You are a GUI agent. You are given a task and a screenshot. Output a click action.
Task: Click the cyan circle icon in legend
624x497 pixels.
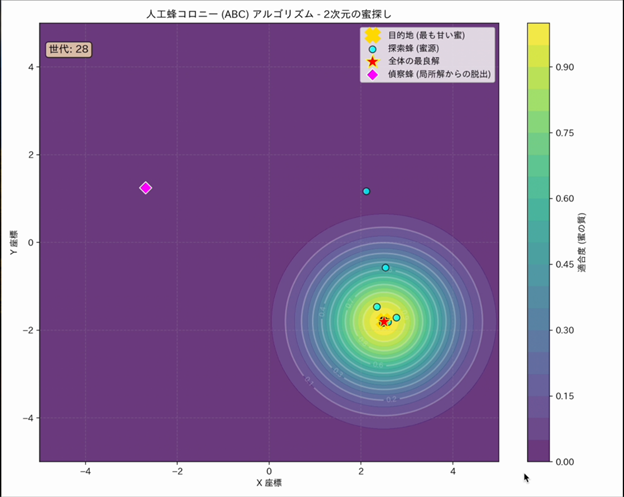coord(373,48)
